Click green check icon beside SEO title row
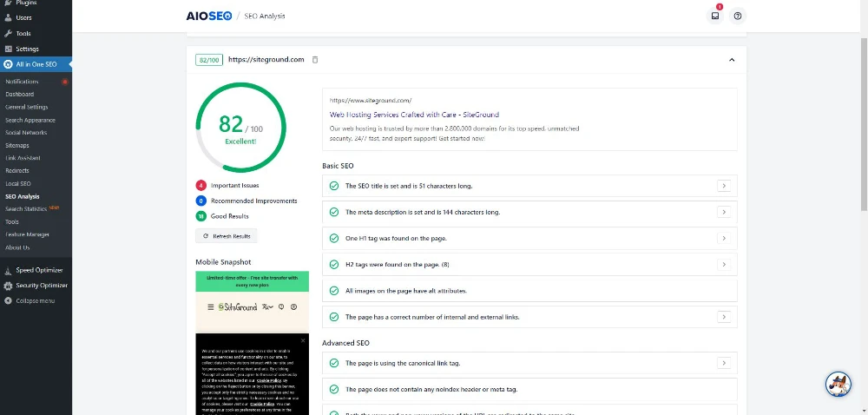The image size is (868, 415). click(334, 186)
